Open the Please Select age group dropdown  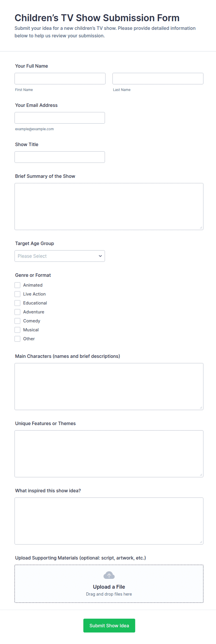[60, 256]
